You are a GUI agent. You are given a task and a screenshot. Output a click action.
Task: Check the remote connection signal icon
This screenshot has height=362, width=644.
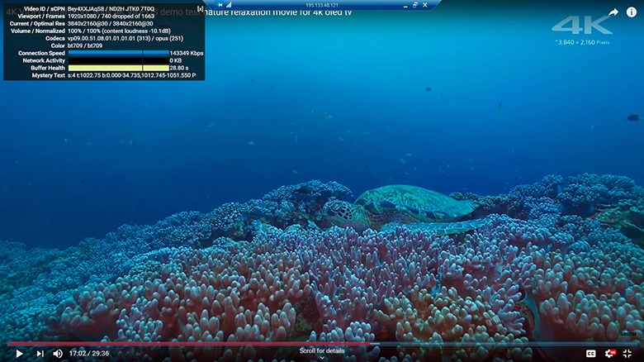229,5
